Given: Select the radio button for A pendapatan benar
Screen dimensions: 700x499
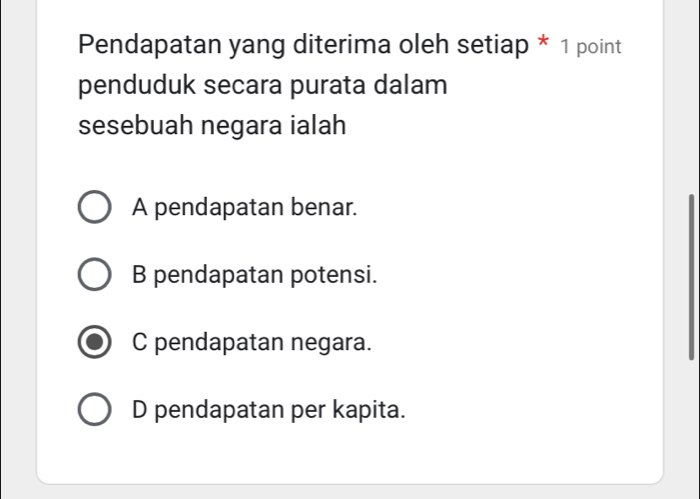Looking at the screenshot, I should (95, 209).
